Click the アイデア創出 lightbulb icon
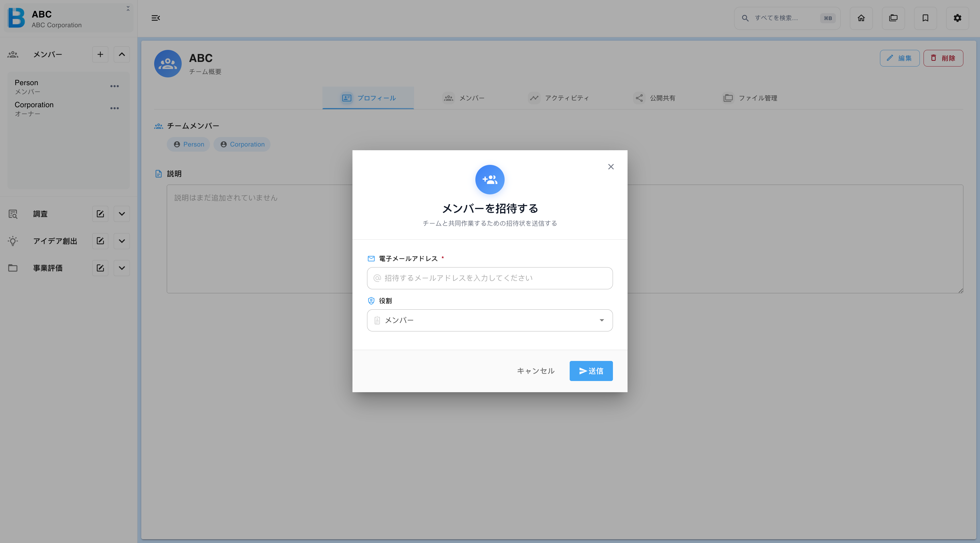Screen dimensions: 980x543 pos(13,241)
